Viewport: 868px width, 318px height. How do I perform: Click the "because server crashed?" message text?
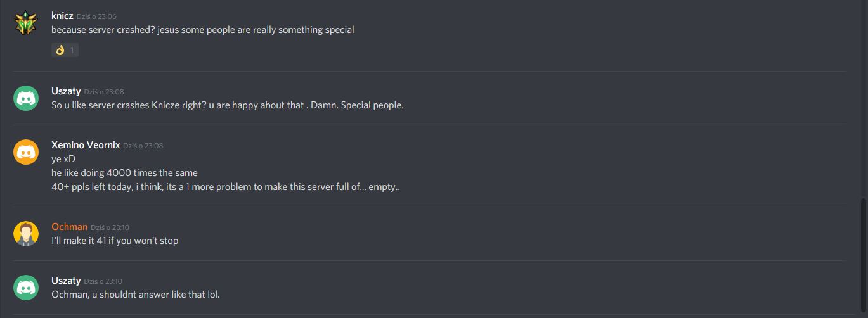[x=202, y=30]
